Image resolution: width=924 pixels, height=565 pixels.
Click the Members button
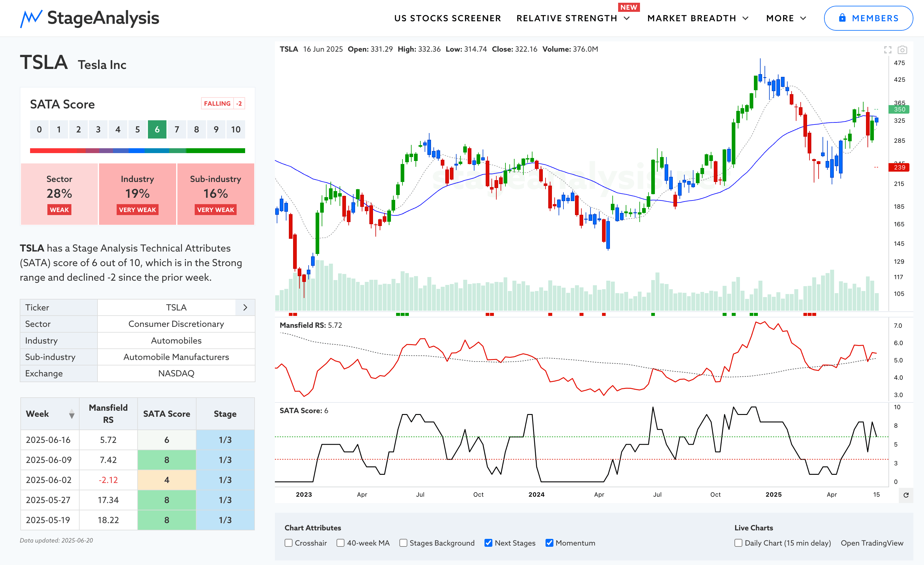click(x=868, y=18)
